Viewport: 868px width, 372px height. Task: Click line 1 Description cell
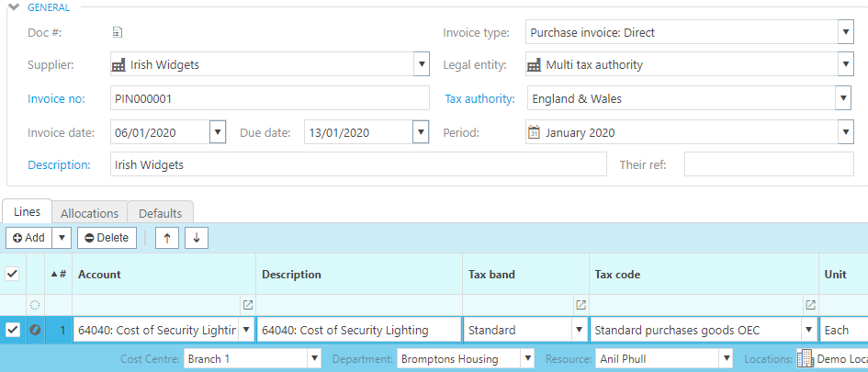point(359,330)
